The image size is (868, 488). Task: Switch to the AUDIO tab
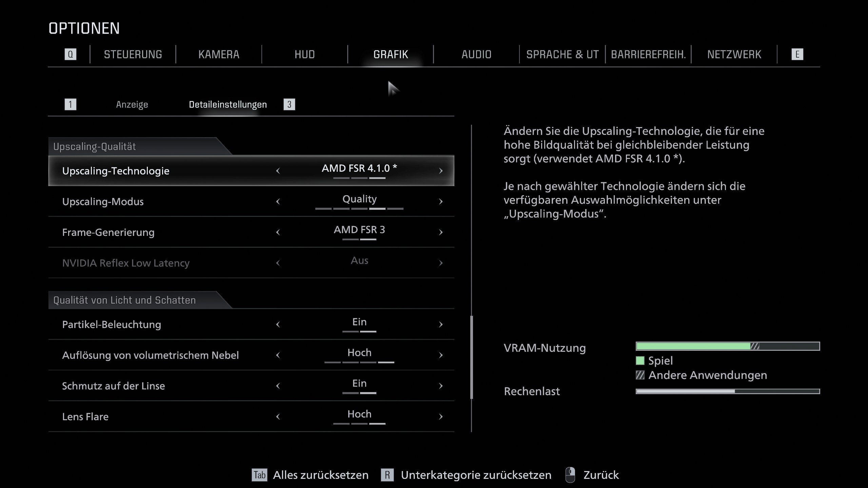tap(476, 54)
